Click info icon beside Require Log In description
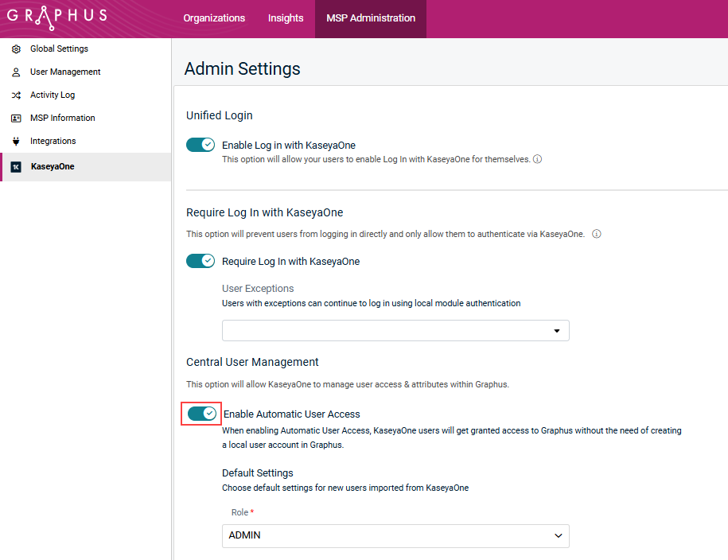Image resolution: width=728 pixels, height=560 pixels. pos(597,234)
